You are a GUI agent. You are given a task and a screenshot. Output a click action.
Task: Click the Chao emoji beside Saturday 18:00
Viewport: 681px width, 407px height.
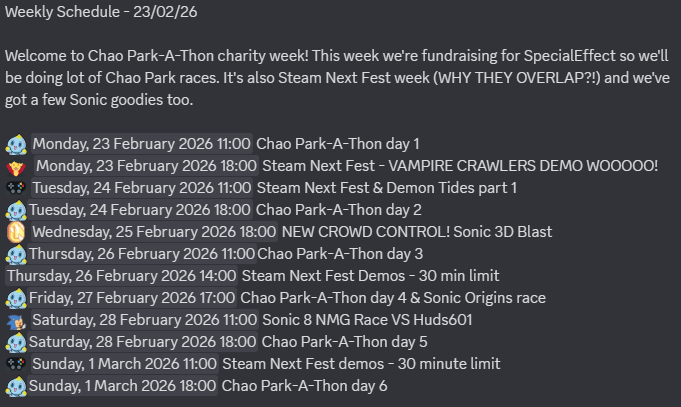click(x=16, y=342)
